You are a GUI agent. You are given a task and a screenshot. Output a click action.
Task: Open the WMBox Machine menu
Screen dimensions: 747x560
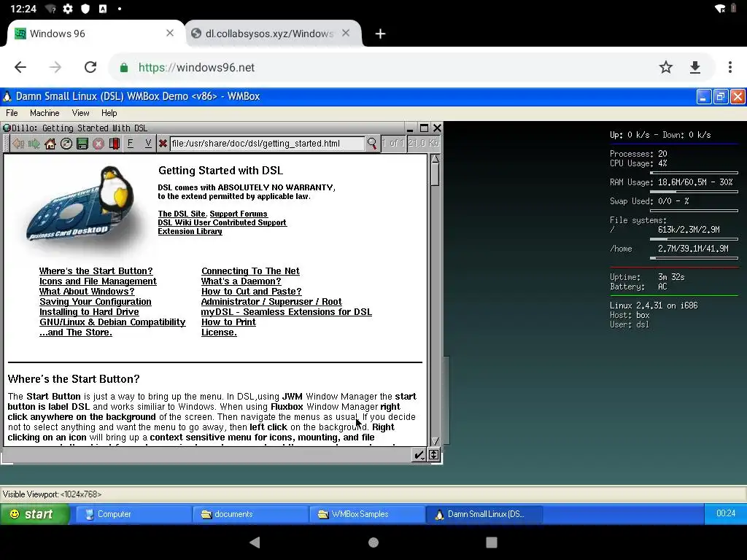[44, 113]
